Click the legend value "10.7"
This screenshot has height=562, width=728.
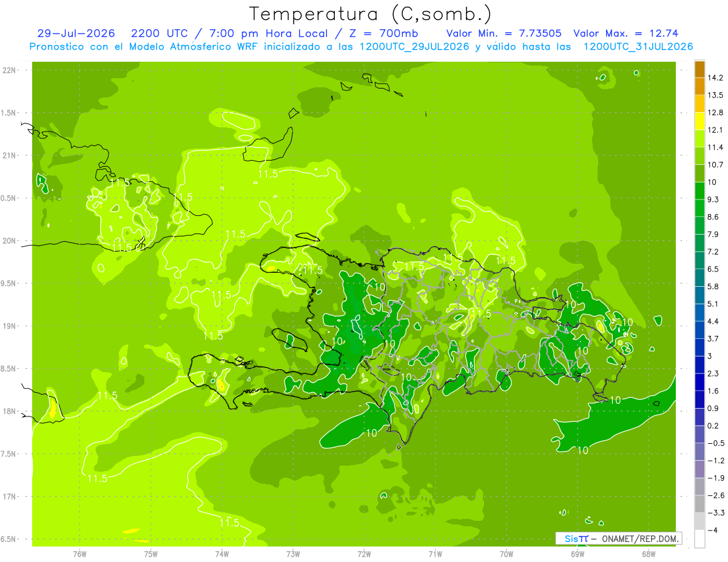coord(716,164)
